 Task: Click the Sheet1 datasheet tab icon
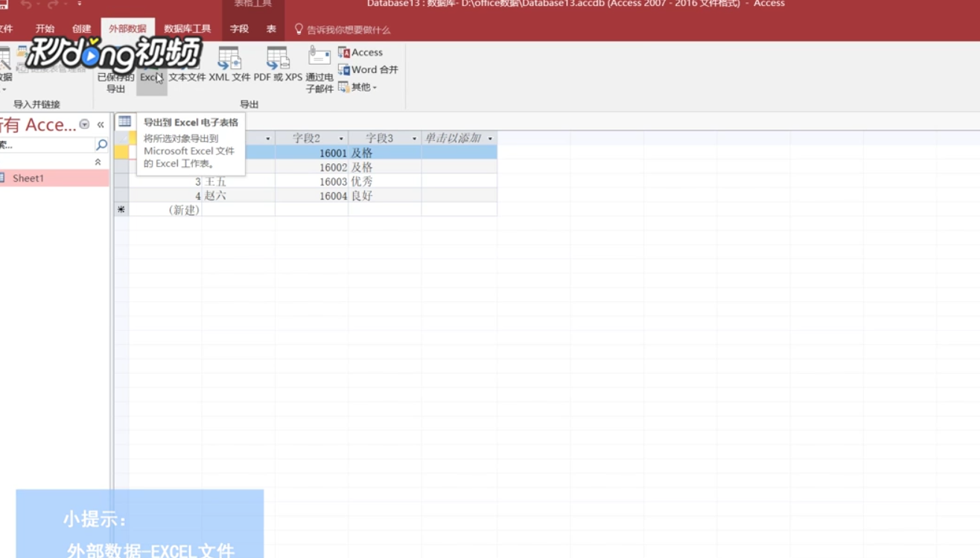(124, 121)
